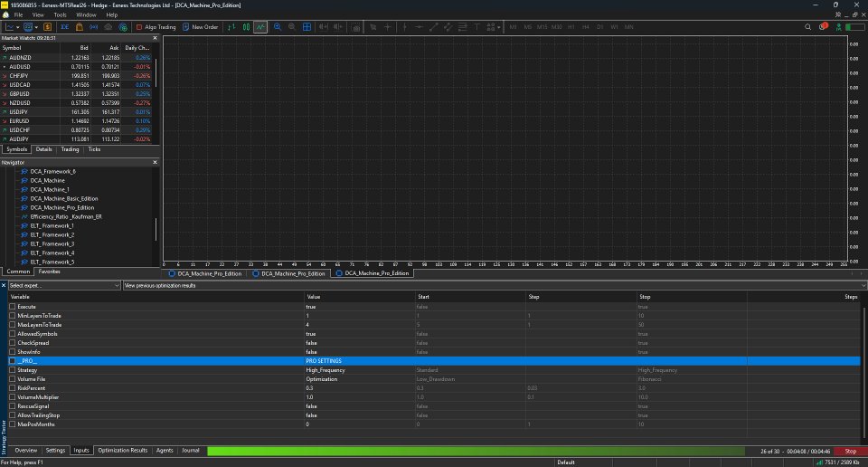This screenshot has height=467, width=868.
Task: Switch to the Ticks tab in Market Watch
Action: click(94, 149)
